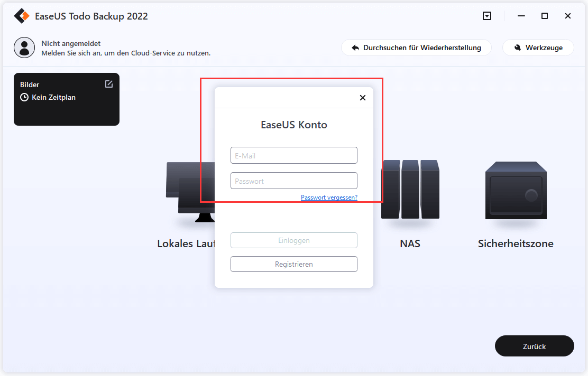Focus the E-Mail input field
The image size is (588, 376).
point(294,155)
